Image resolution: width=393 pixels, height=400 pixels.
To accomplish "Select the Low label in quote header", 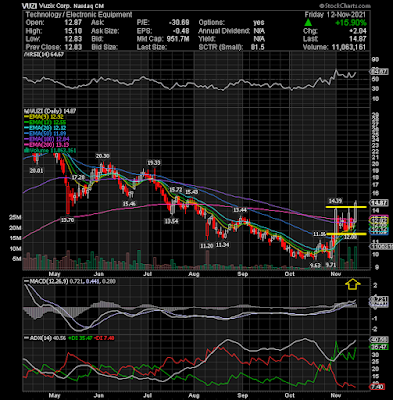I will 32,39.
